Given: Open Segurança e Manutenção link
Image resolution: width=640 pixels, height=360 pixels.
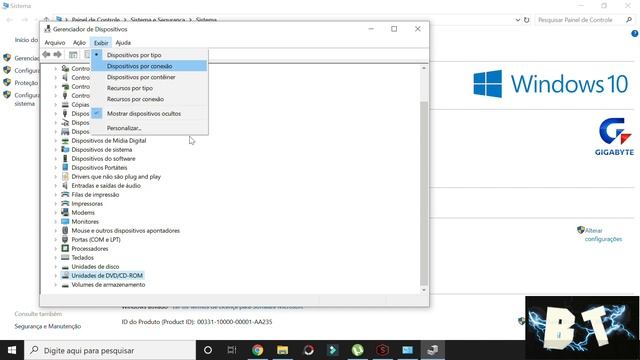Looking at the screenshot, I should pyautogui.click(x=48, y=326).
